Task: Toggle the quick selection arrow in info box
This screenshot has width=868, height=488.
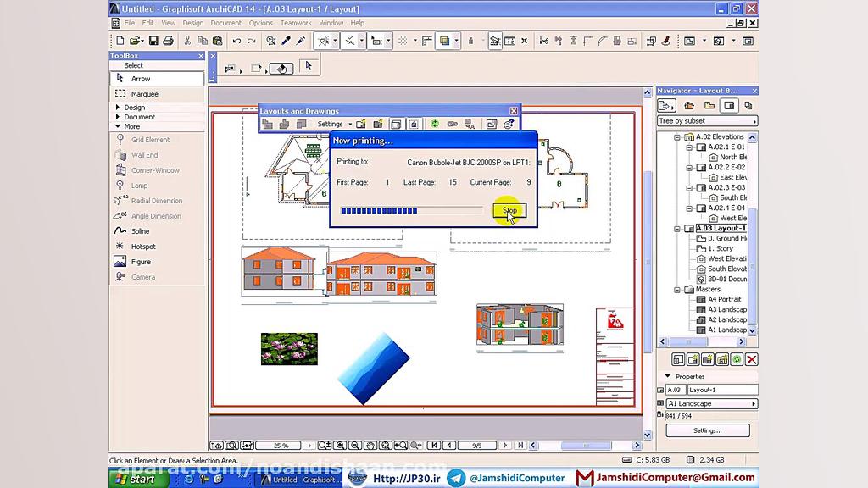Action: 309,66
